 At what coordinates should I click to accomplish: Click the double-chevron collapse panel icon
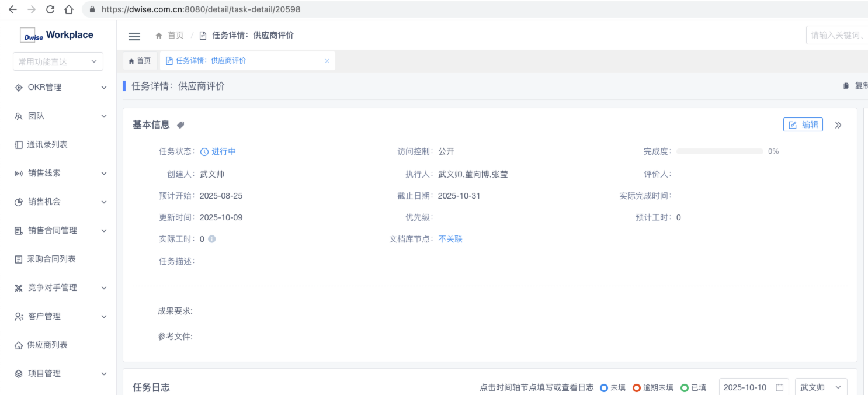pyautogui.click(x=838, y=125)
